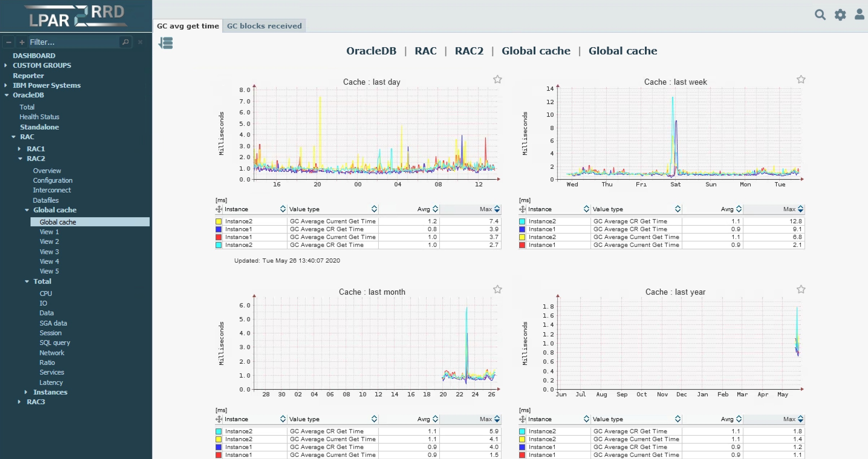Open Reporter in sidebar
This screenshot has width=868, height=459.
tap(28, 76)
